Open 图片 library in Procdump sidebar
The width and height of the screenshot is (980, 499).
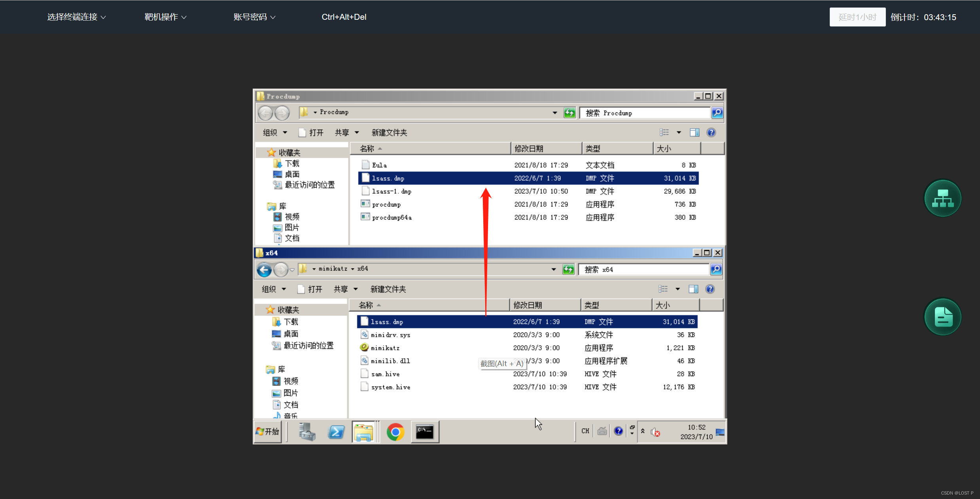tap(286, 227)
